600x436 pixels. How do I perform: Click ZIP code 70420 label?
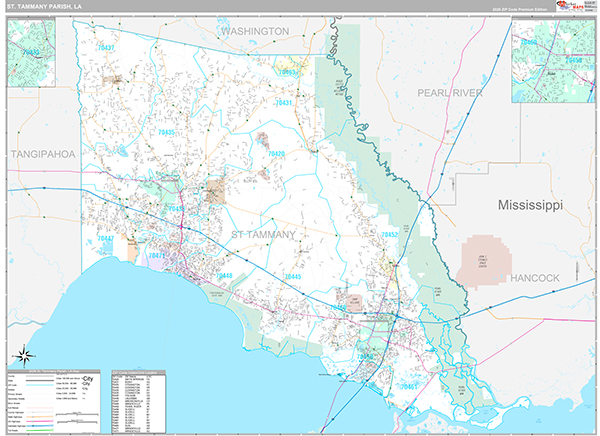coord(276,154)
